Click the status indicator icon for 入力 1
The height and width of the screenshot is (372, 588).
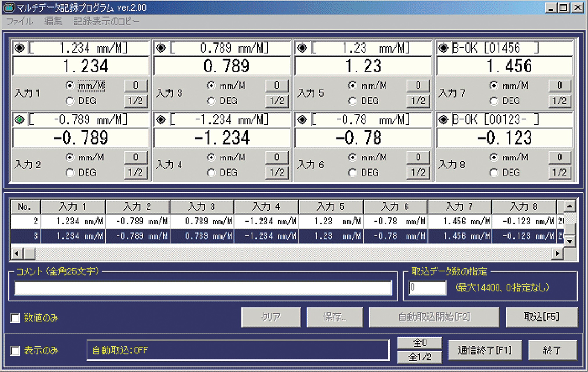coord(19,48)
